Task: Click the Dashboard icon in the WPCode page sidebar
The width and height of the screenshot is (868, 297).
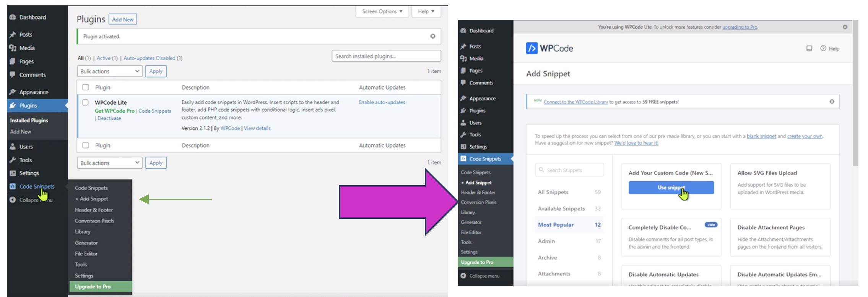Action: [x=463, y=31]
